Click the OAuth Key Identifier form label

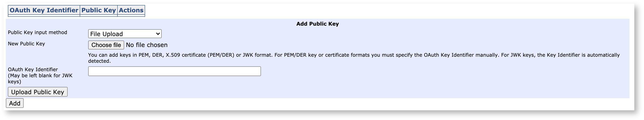[x=33, y=70]
